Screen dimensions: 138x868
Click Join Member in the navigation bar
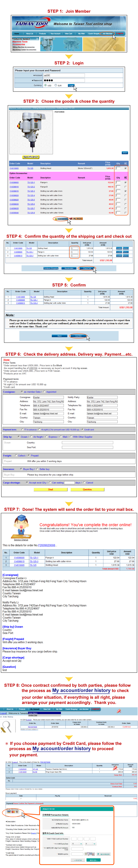click(x=107, y=34)
